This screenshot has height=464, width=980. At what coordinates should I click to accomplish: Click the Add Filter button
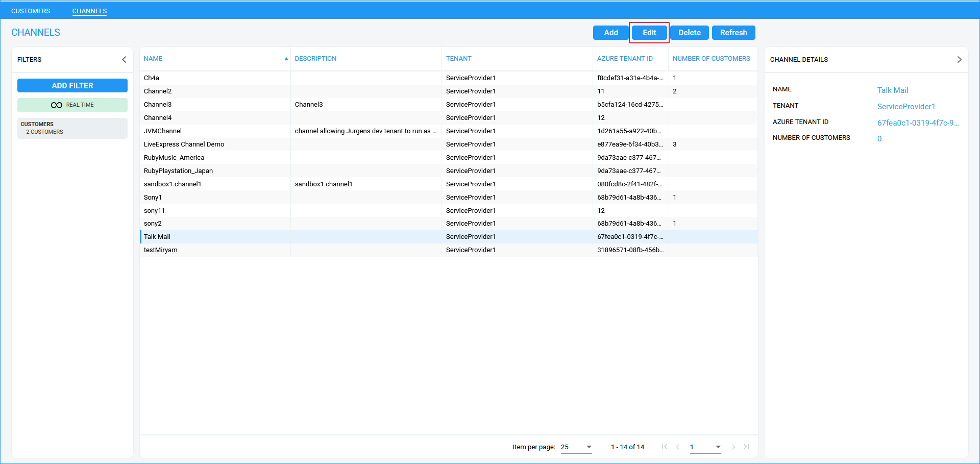72,86
